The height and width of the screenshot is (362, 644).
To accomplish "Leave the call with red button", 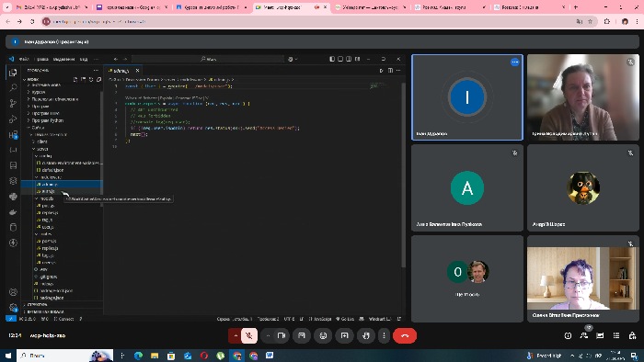I will pyautogui.click(x=405, y=335).
